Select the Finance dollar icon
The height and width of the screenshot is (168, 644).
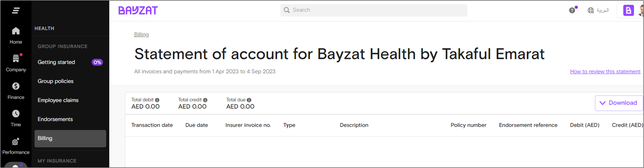tap(16, 86)
